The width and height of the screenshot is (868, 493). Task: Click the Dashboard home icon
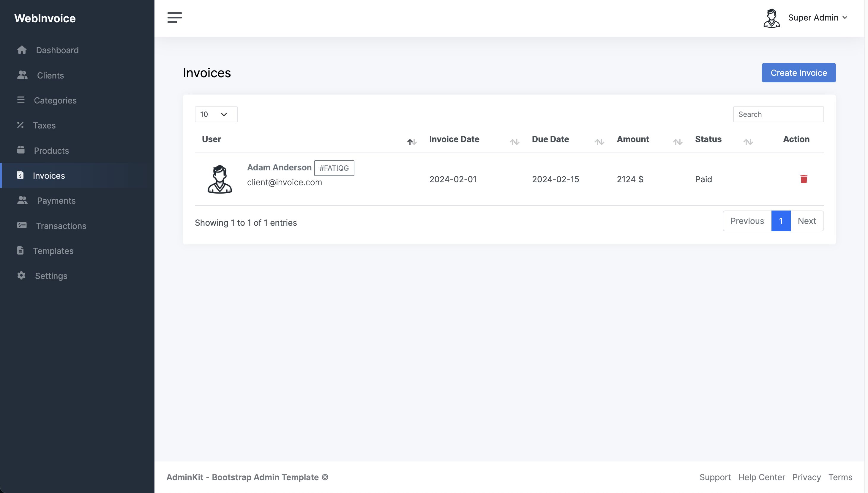(22, 50)
